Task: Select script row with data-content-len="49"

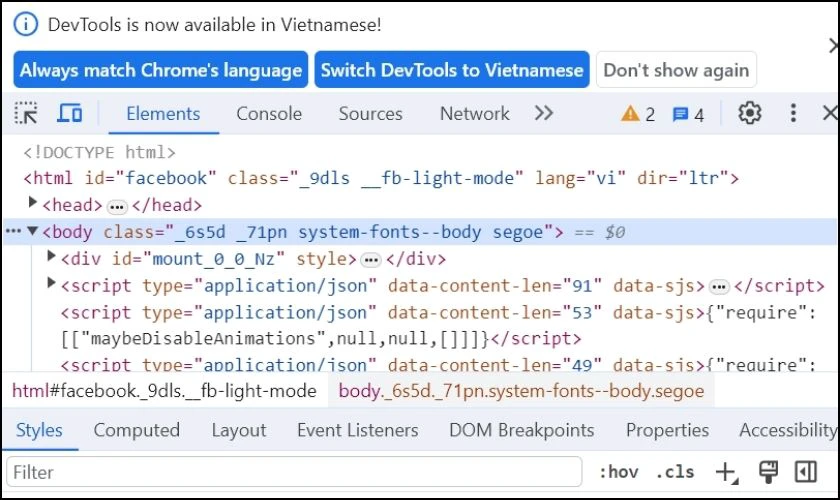Action: pyautogui.click(x=438, y=364)
